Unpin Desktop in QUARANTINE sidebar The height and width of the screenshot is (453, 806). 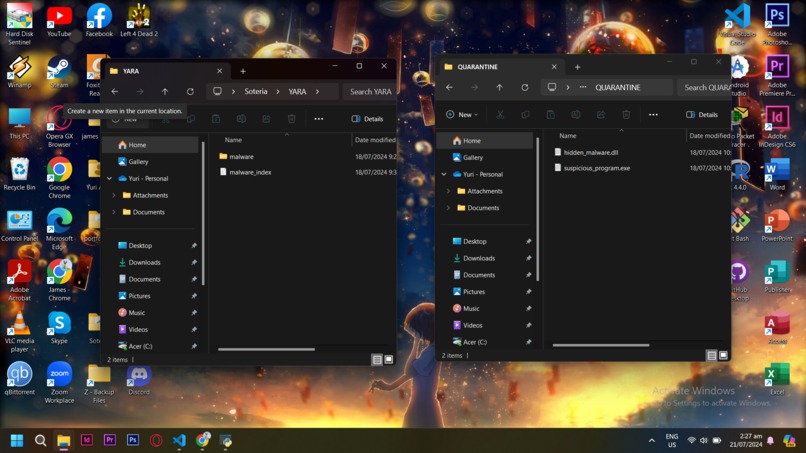[528, 242]
